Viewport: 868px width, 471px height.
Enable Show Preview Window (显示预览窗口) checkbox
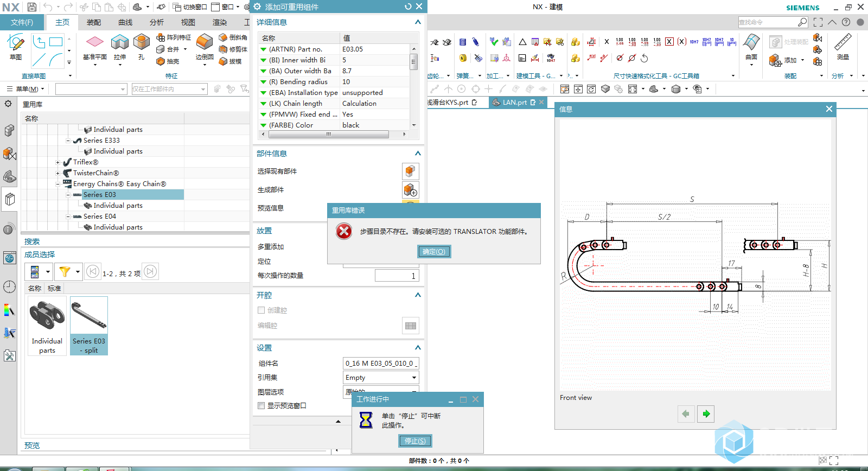click(261, 406)
